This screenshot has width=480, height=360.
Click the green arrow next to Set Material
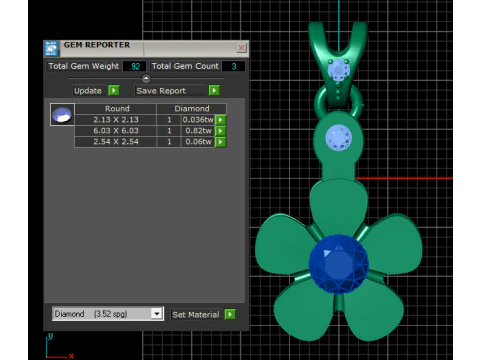pos(230,314)
